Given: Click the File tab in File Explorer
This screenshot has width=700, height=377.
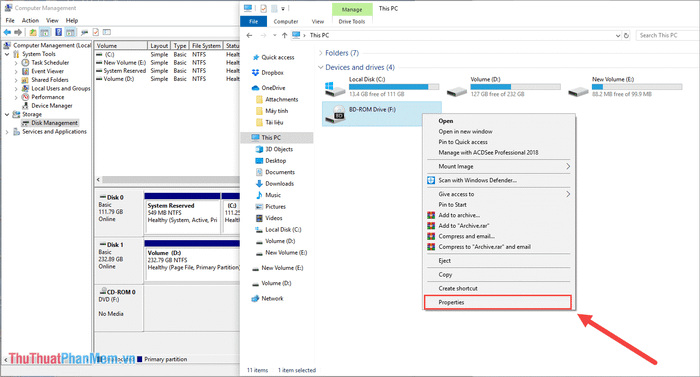Looking at the screenshot, I should 254,21.
